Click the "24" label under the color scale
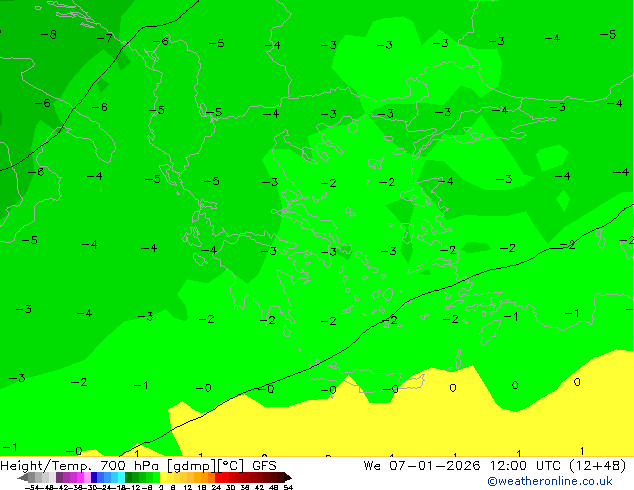 (216, 487)
